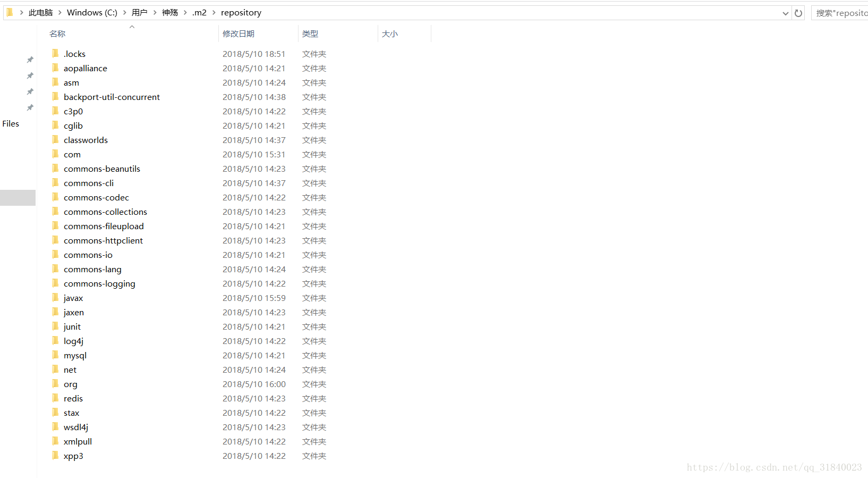
Task: Select the wsdl4j folder name
Action: pos(76,427)
